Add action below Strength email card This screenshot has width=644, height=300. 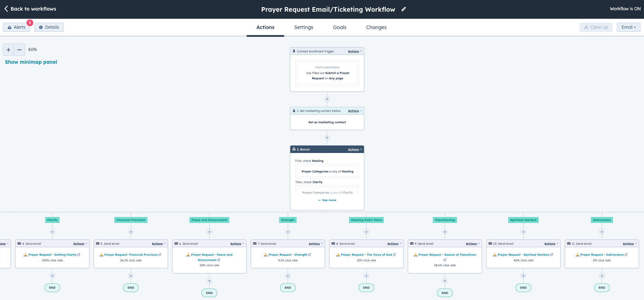tap(288, 276)
